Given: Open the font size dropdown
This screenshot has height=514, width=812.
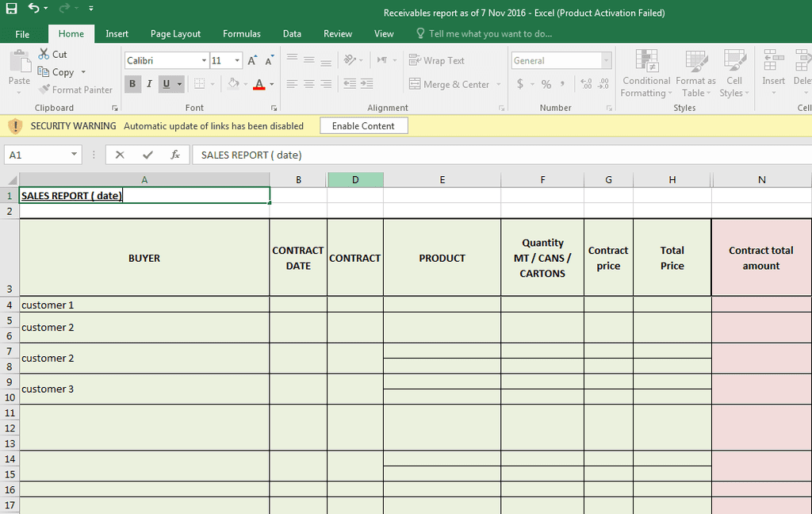Looking at the screenshot, I should pyautogui.click(x=237, y=60).
